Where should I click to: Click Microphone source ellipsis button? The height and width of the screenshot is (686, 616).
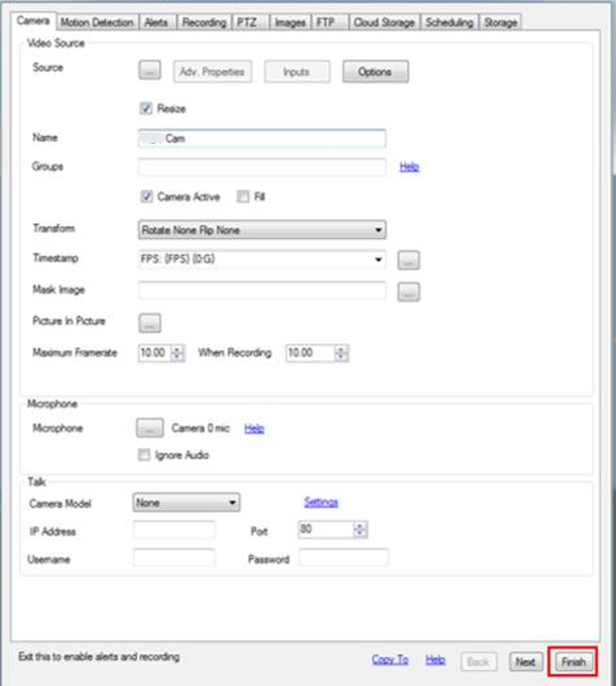point(149,428)
